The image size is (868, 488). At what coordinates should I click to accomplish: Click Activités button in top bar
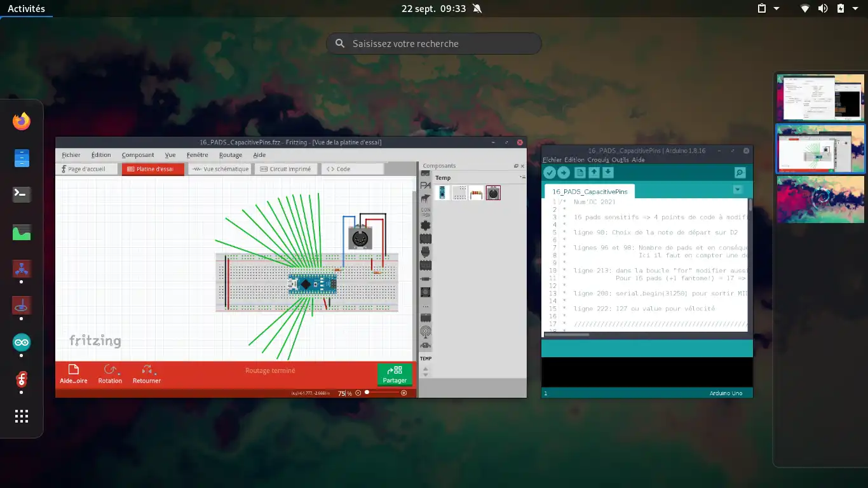pyautogui.click(x=26, y=8)
